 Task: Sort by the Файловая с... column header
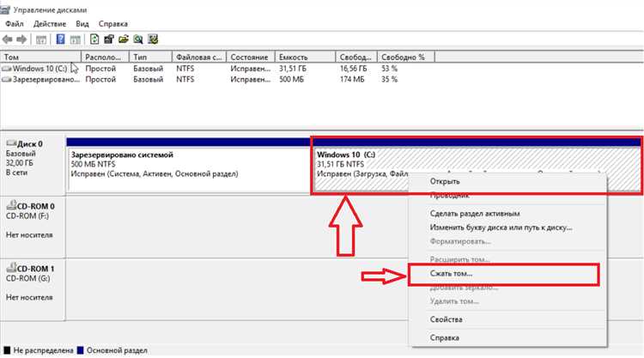point(199,57)
